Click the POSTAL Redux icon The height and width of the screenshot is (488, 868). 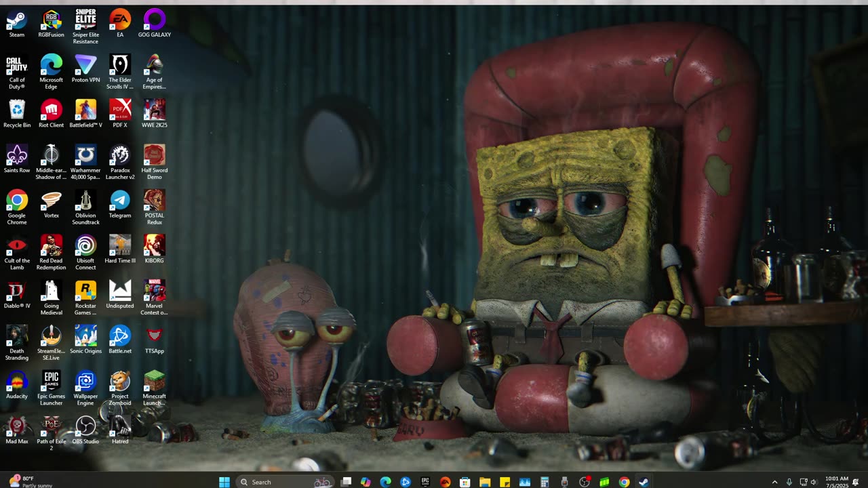click(155, 208)
